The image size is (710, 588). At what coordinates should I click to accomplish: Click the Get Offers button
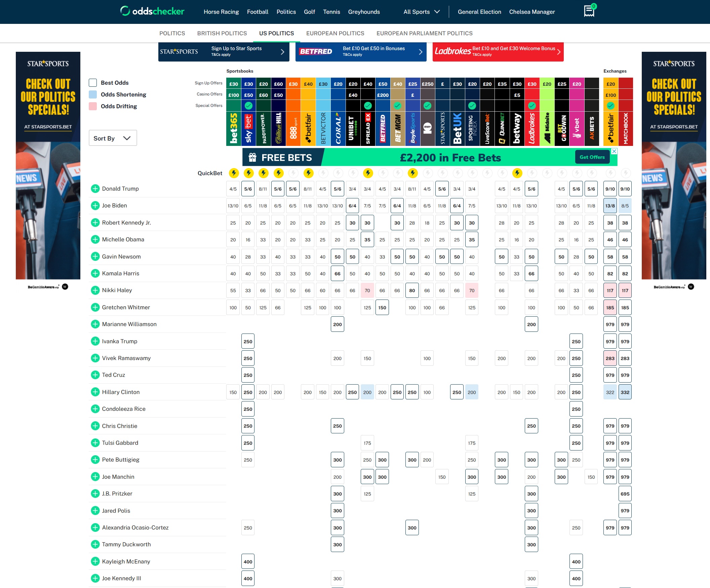pyautogui.click(x=592, y=157)
